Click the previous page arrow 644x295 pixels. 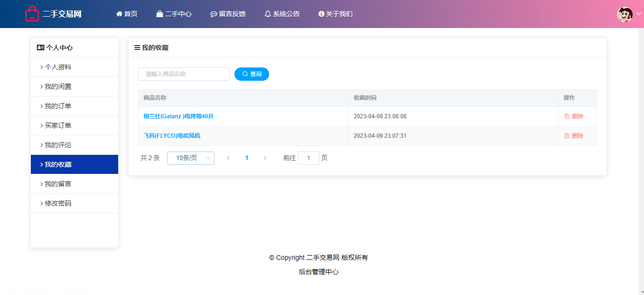click(228, 158)
